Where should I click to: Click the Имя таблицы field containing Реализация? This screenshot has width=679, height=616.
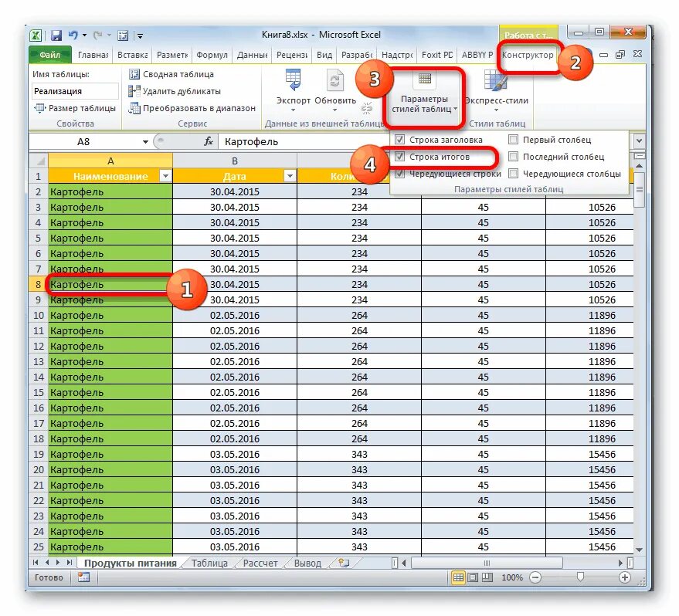[x=74, y=91]
